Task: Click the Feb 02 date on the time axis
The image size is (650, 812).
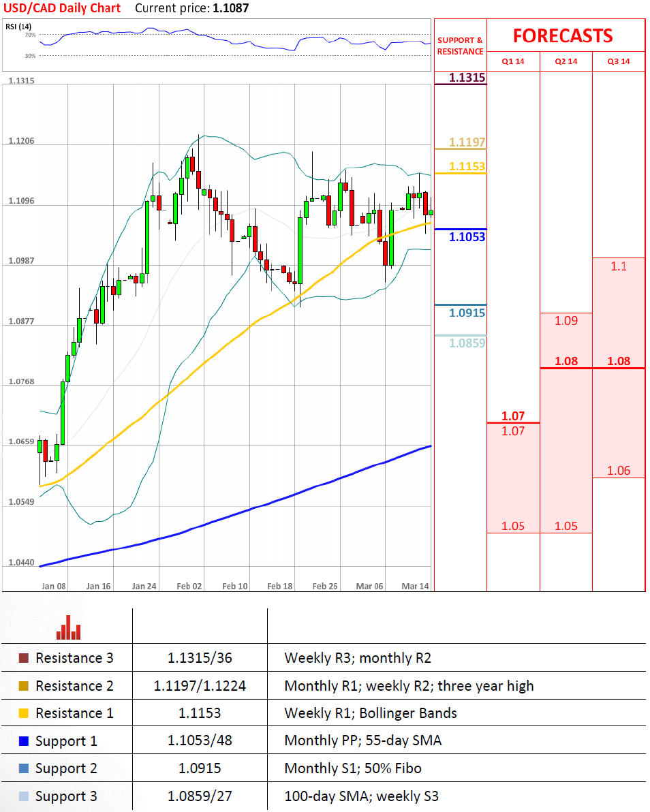Action: click(x=189, y=586)
